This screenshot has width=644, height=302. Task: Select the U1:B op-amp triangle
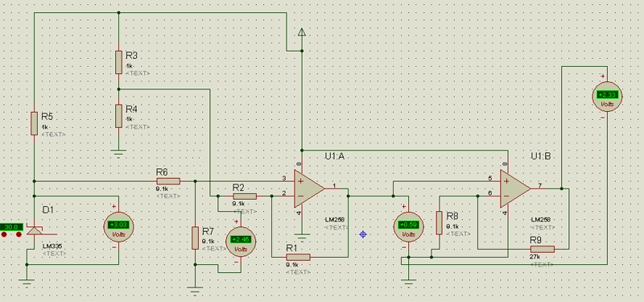pos(514,188)
